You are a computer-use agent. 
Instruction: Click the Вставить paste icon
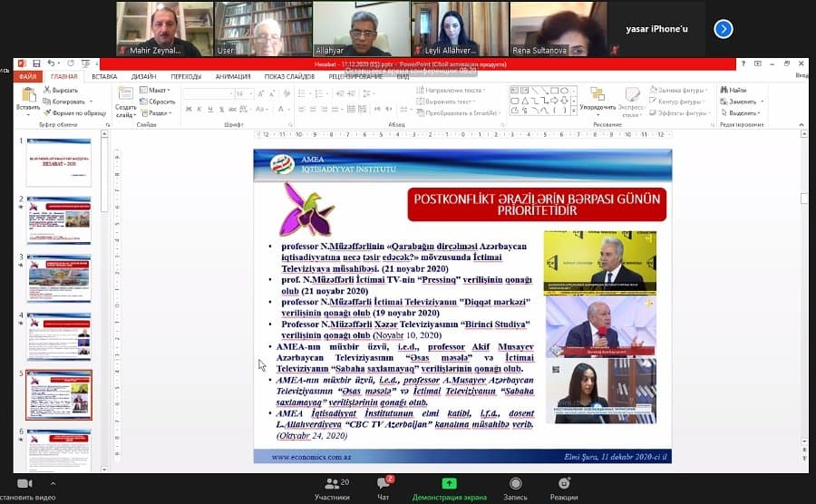click(x=29, y=95)
